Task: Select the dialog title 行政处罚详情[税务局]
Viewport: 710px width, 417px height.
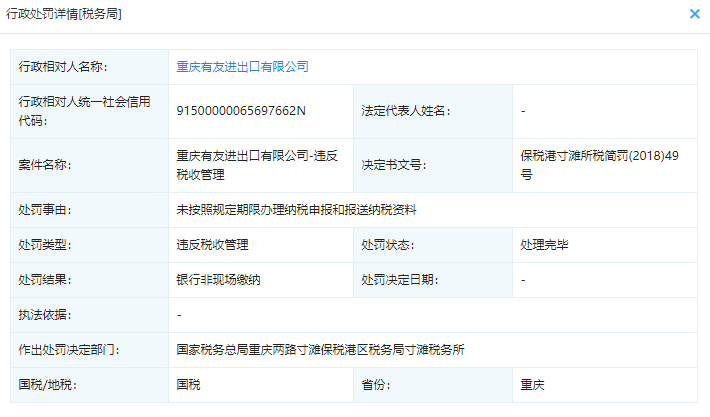Action: pos(64,14)
